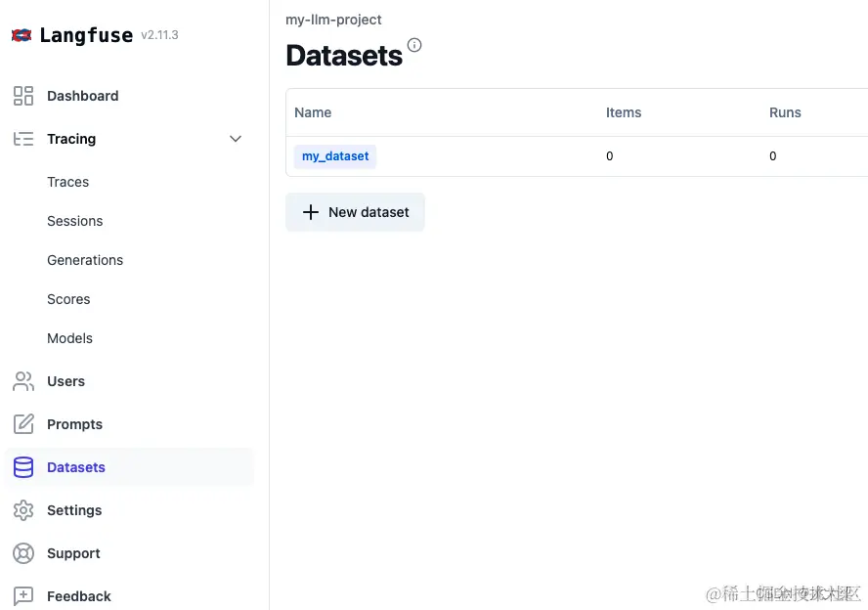The width and height of the screenshot is (868, 610).
Task: Click the Dashboard grid icon
Action: tap(23, 96)
